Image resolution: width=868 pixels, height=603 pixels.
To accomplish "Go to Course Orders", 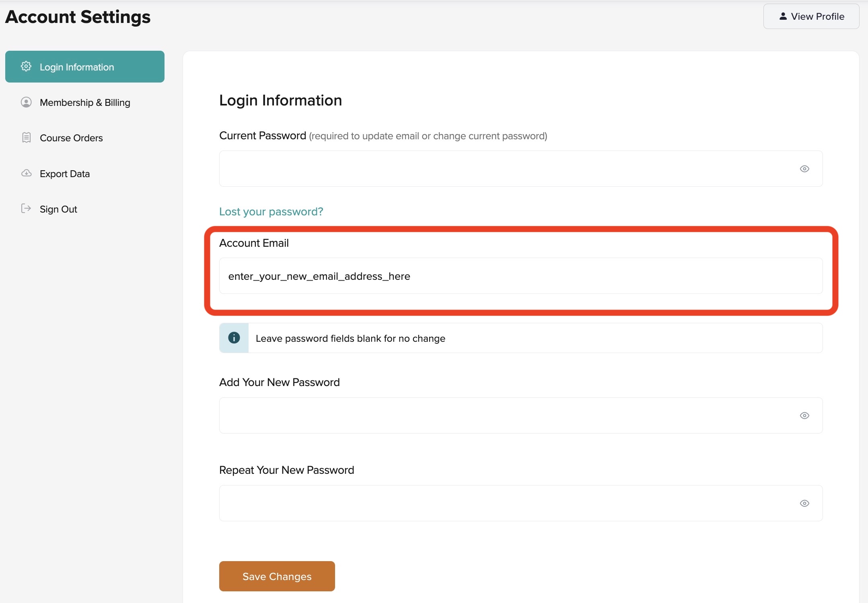I will coord(71,138).
